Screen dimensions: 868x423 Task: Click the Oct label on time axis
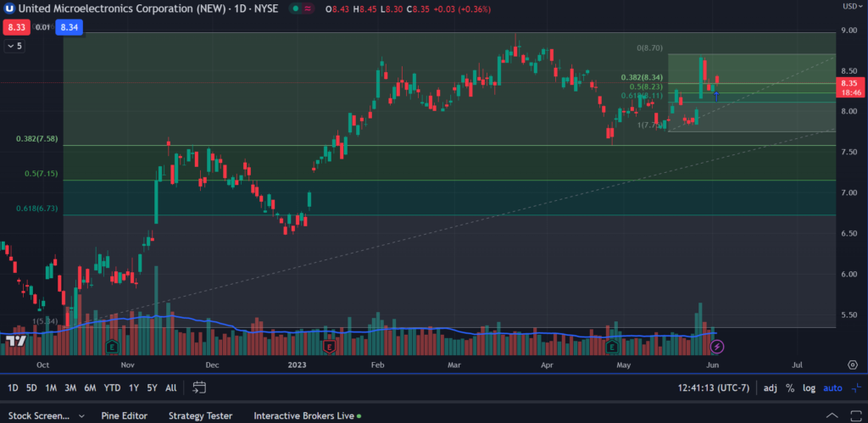pos(42,365)
